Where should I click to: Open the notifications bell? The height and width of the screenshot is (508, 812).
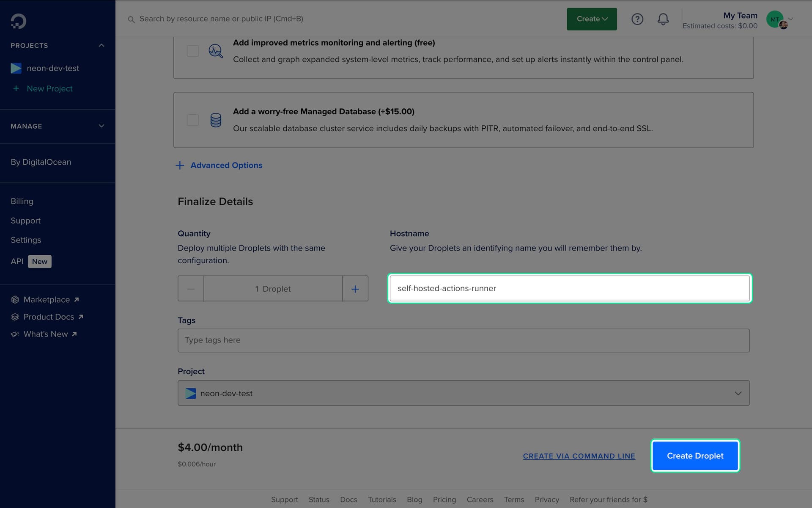pyautogui.click(x=663, y=19)
